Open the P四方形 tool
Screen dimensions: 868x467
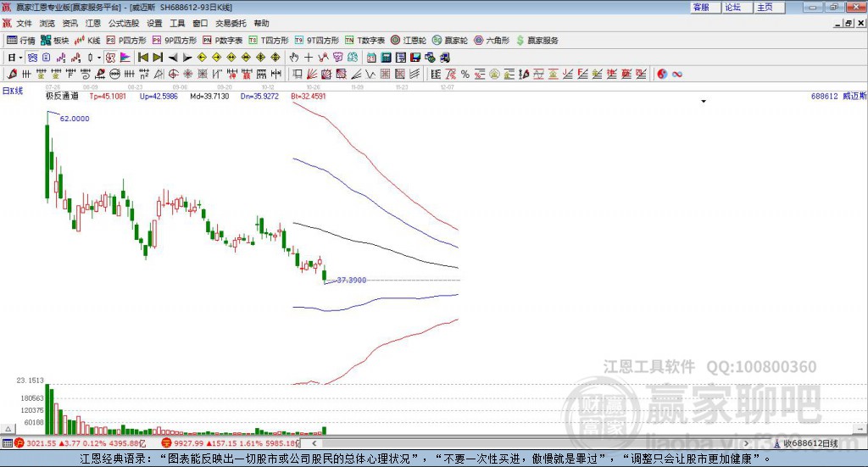pyautogui.click(x=126, y=41)
